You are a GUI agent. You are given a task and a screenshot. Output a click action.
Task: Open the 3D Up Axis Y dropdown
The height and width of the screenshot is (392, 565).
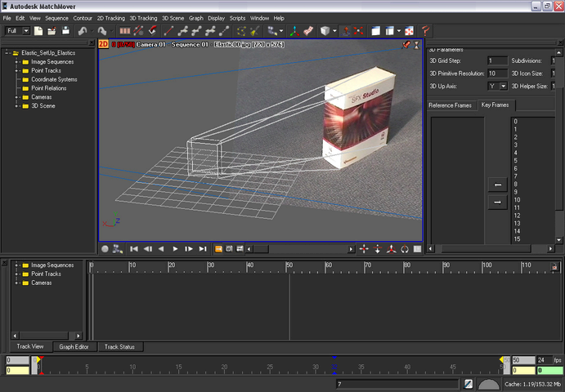click(x=504, y=86)
